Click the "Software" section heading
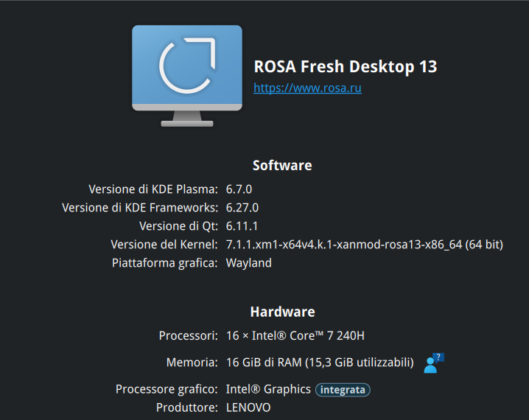This screenshot has width=529, height=420. point(282,165)
